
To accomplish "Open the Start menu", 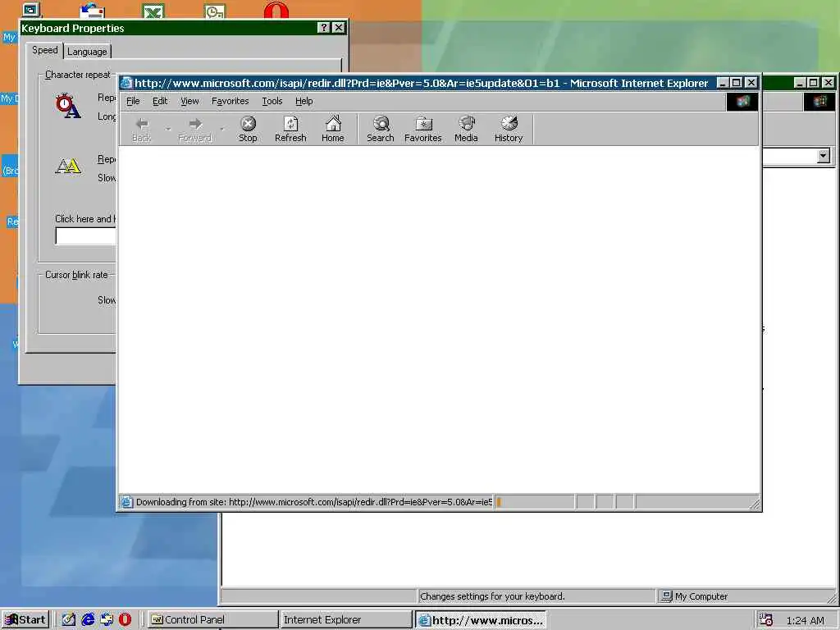I will pyautogui.click(x=25, y=620).
